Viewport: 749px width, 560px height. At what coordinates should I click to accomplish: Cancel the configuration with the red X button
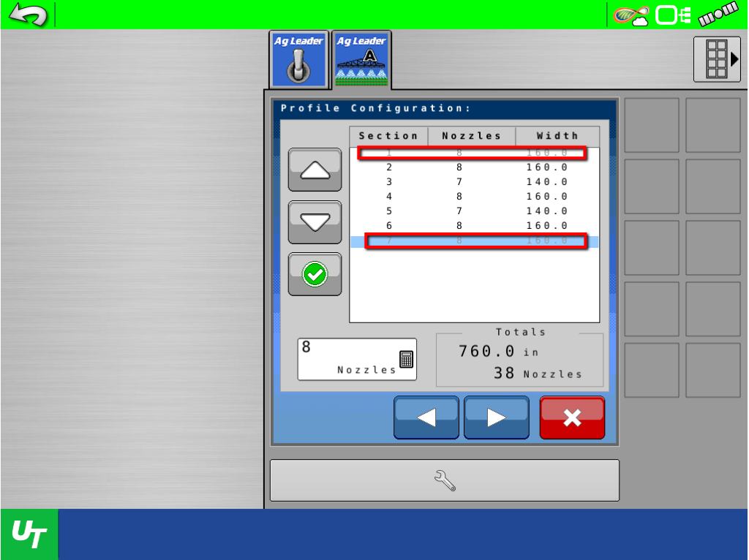point(572,417)
